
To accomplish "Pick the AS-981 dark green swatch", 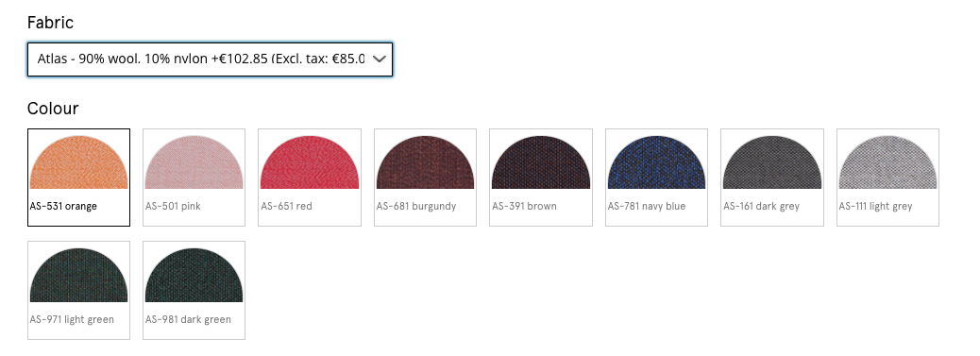I will click(x=194, y=290).
